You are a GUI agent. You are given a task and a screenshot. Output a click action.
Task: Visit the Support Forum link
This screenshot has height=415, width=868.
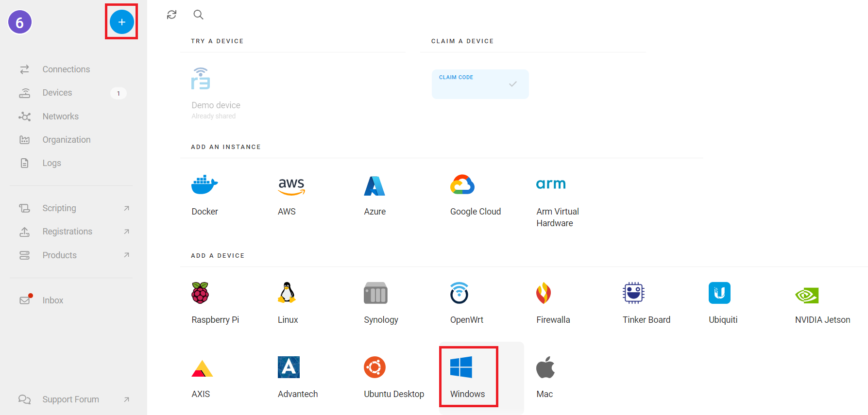click(x=71, y=399)
